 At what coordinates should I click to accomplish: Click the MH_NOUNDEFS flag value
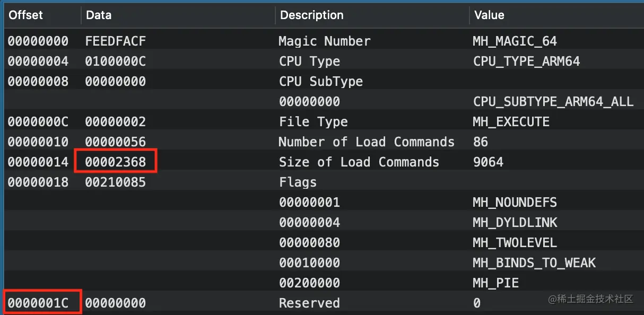coord(515,203)
